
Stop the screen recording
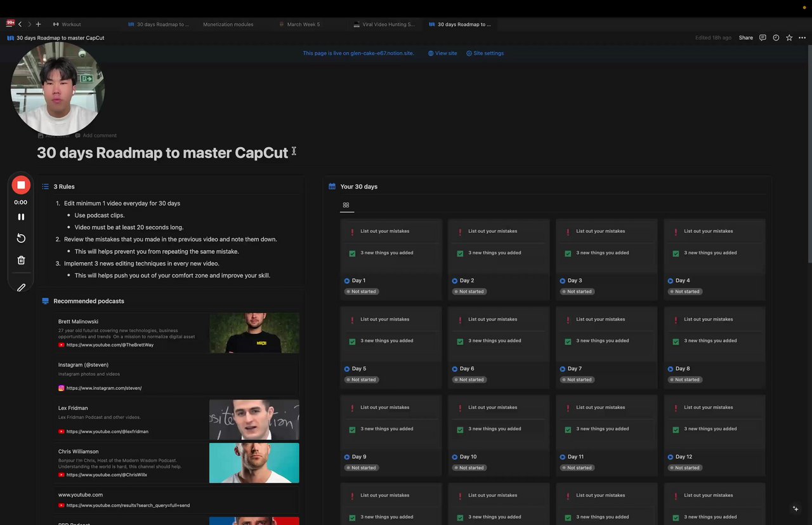(21, 185)
